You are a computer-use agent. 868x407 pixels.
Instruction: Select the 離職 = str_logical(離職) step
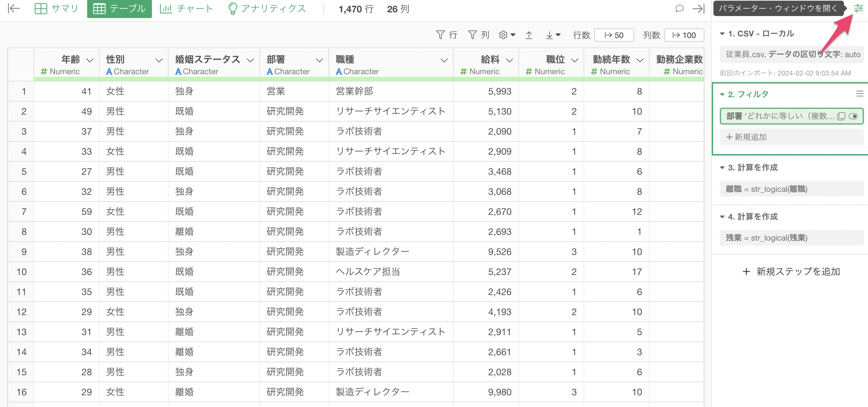tap(791, 189)
